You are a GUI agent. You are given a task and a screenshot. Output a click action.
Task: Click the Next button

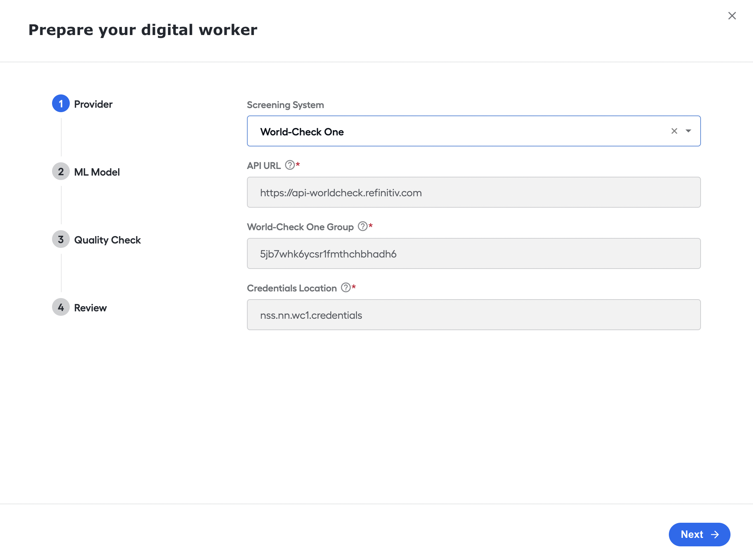[x=699, y=534]
